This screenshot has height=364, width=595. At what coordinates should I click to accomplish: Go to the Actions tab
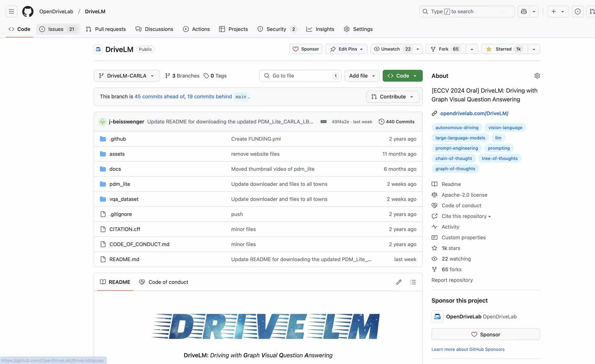click(196, 29)
